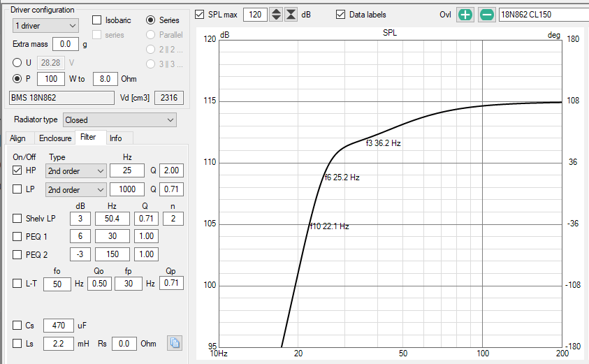Click the Shelv LP Q 0.71 field

click(x=147, y=219)
